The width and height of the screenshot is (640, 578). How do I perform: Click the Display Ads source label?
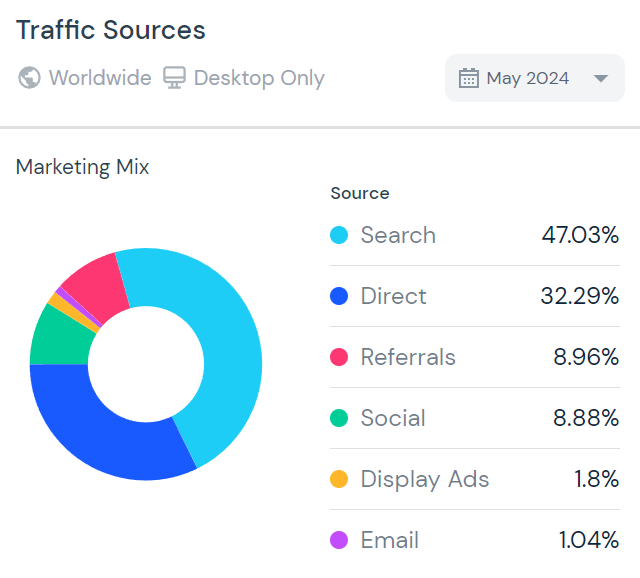pos(425,480)
